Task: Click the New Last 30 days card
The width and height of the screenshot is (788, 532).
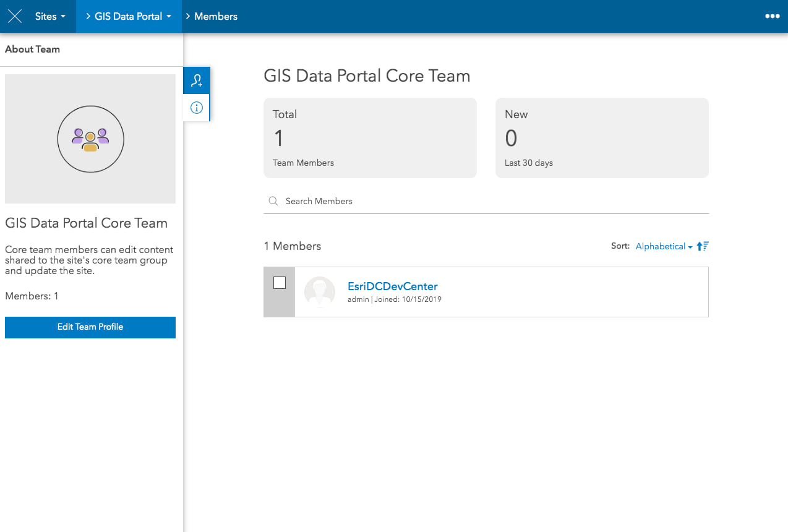Action: click(x=602, y=138)
